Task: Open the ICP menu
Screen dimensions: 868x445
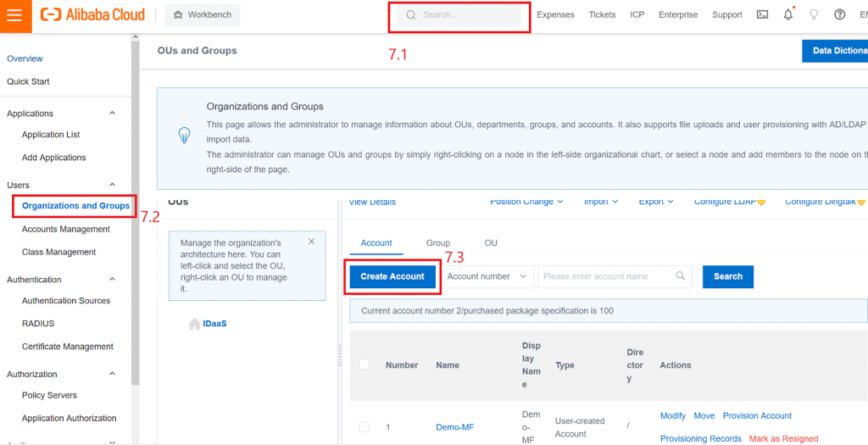Action: (637, 15)
